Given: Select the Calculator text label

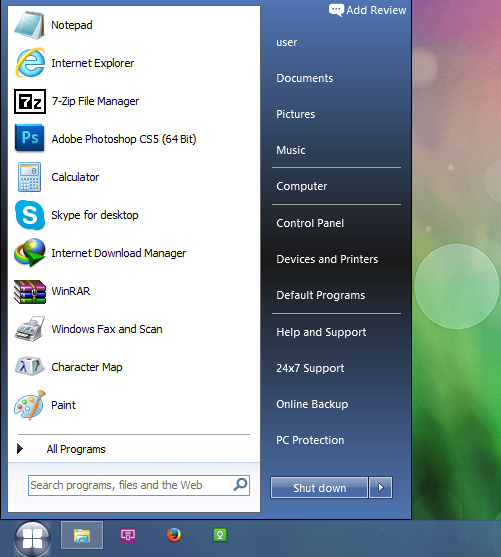Looking at the screenshot, I should coord(75,177).
